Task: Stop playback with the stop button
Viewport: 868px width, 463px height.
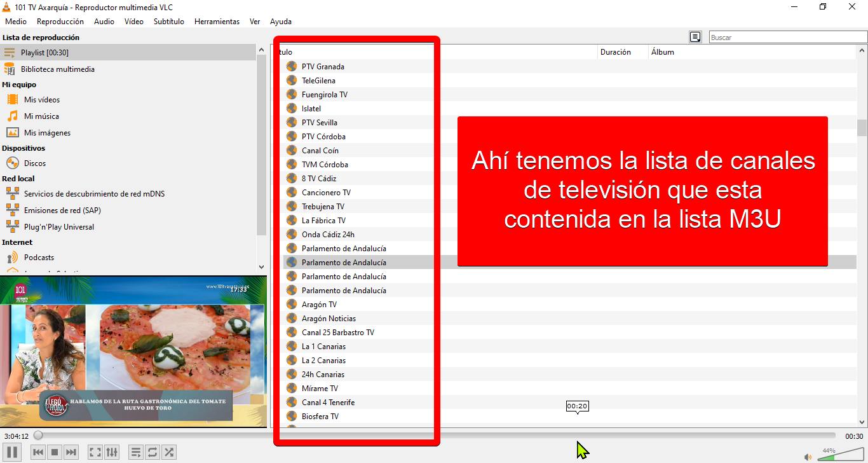Action: coord(55,452)
